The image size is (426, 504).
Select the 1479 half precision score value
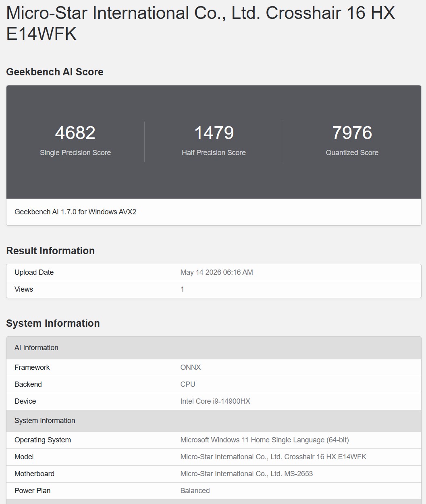pos(214,133)
